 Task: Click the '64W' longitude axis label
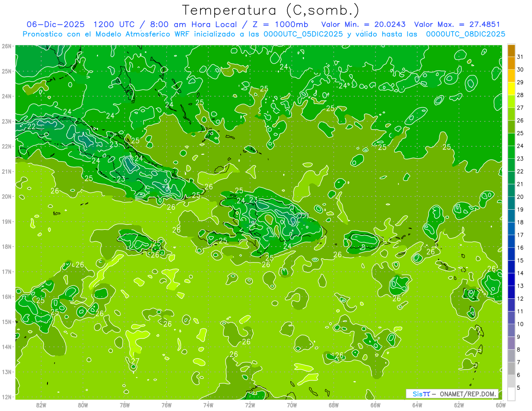click(x=417, y=405)
